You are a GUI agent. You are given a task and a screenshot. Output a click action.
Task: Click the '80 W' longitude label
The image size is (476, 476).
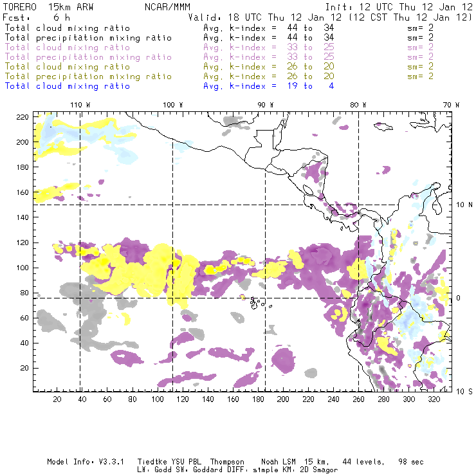[x=358, y=105]
